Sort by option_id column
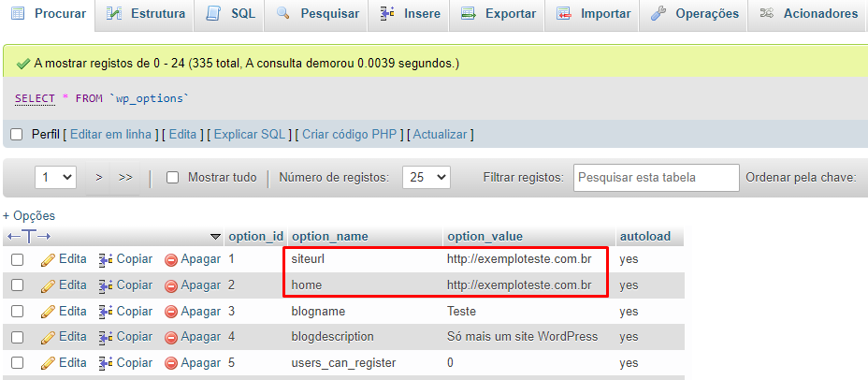Screen dimensions: 868x380 pyautogui.click(x=255, y=237)
